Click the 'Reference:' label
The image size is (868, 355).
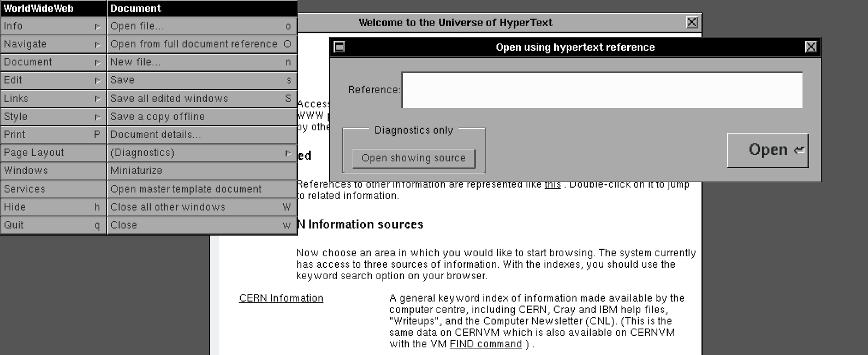374,90
